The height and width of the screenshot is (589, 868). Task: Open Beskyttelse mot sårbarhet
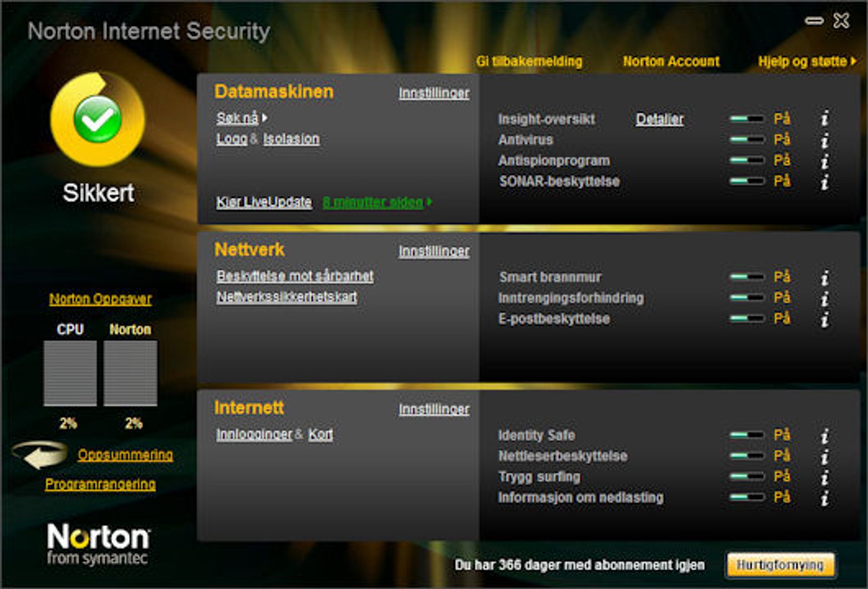[x=295, y=276]
